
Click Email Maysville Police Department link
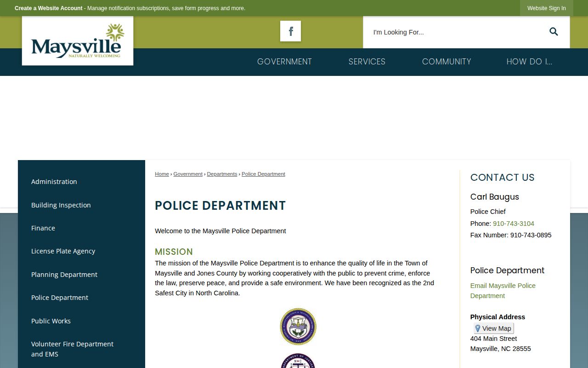pyautogui.click(x=503, y=291)
